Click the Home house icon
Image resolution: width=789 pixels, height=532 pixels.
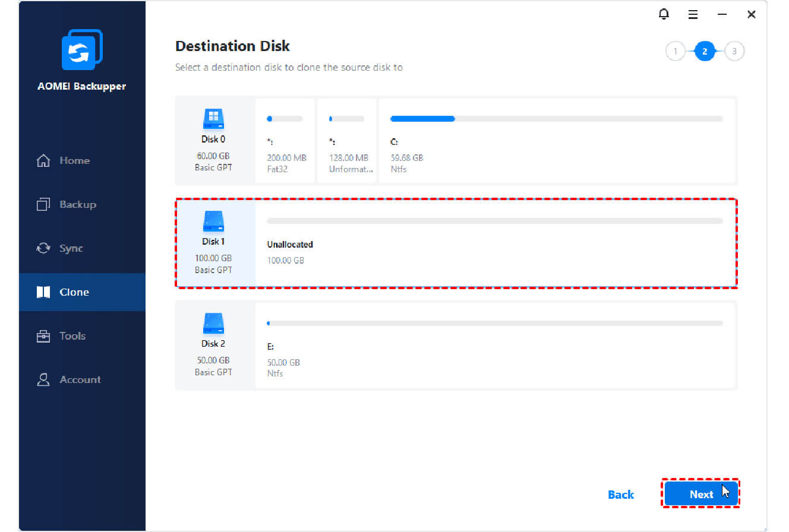[43, 160]
